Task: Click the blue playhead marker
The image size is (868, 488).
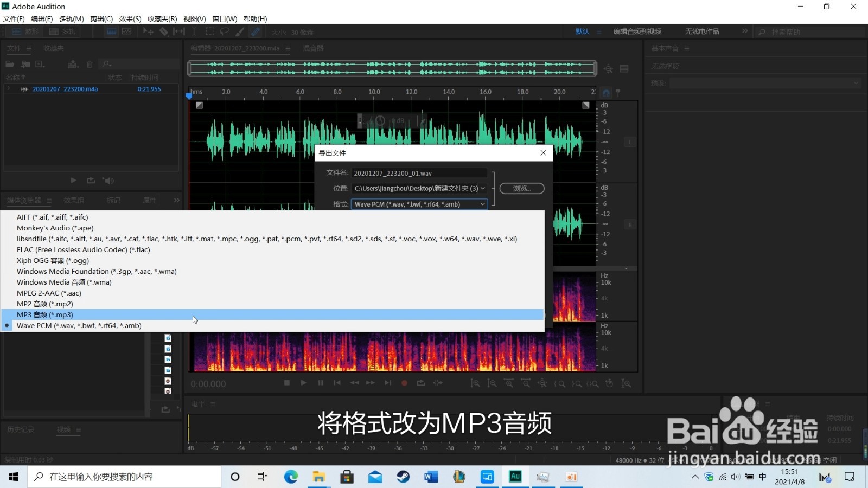Action: 189,96
